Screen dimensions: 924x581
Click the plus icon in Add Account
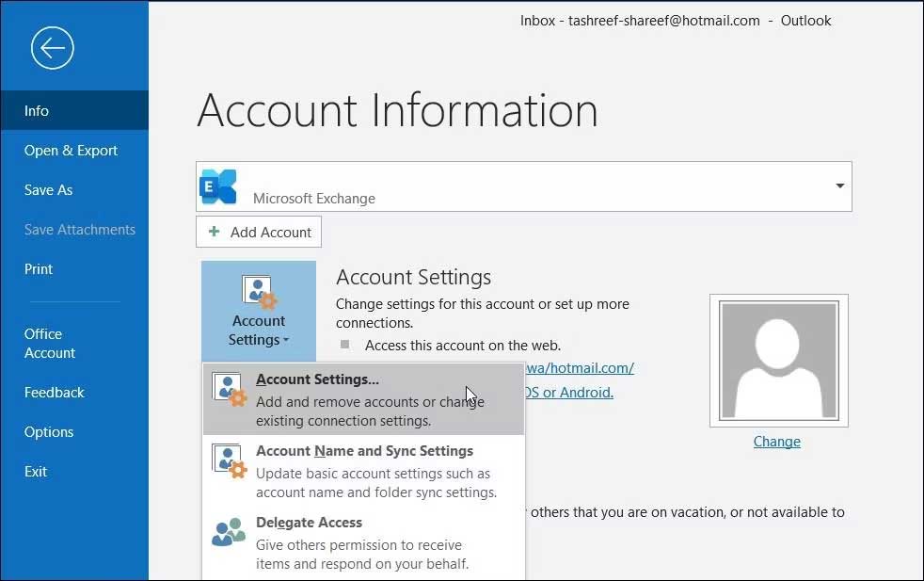[x=215, y=232]
